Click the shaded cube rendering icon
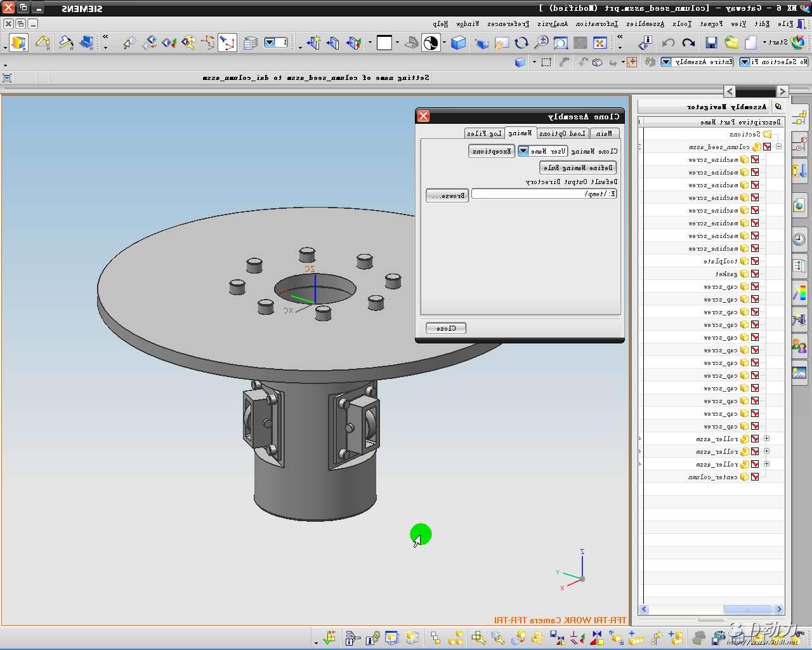This screenshot has width=812, height=650. (458, 43)
